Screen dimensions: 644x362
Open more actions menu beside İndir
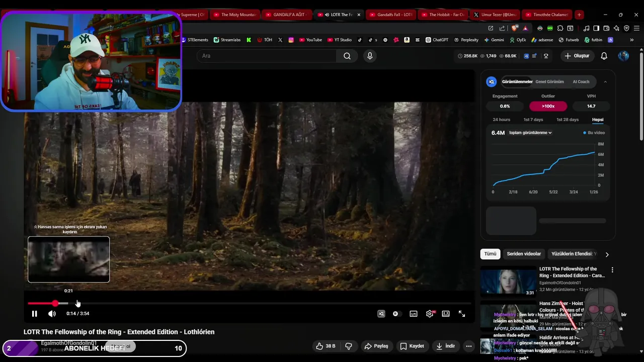469,346
